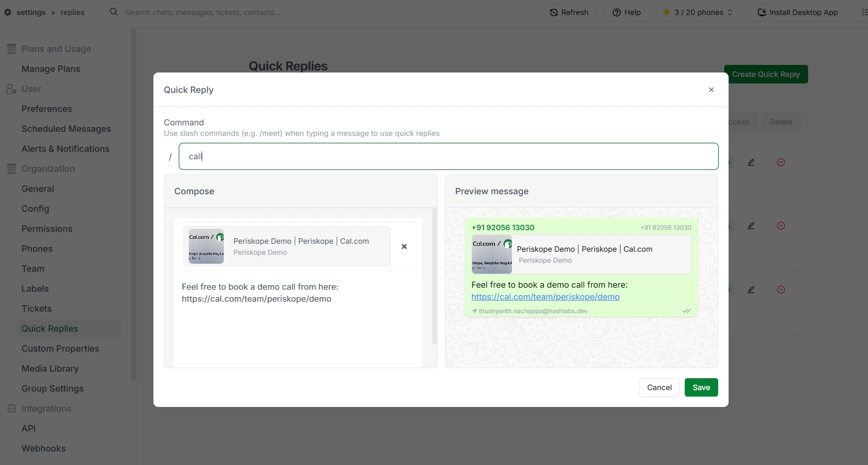Open the Team page
Screen dimensions: 868x465
(33, 269)
